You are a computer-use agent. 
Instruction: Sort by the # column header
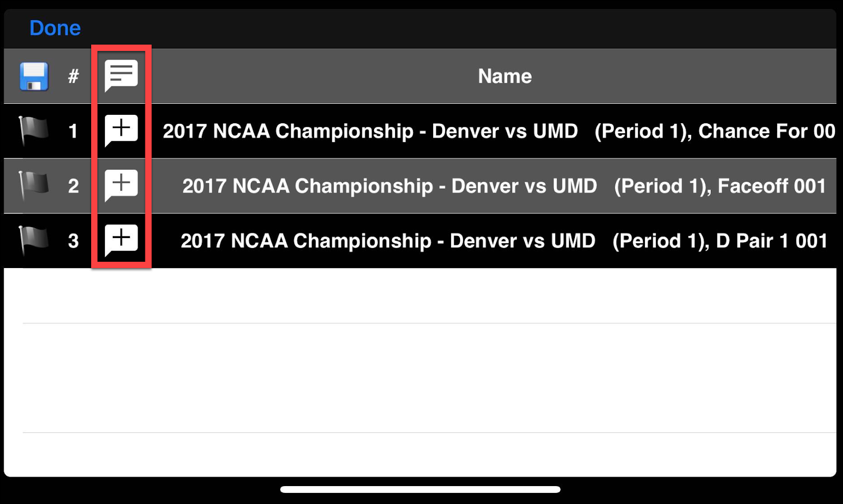point(73,76)
